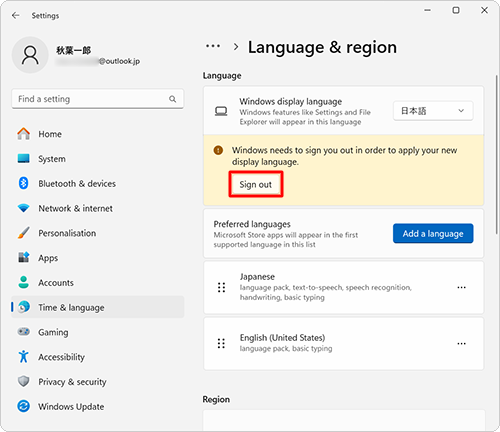The width and height of the screenshot is (500, 432).
Task: Click the search magnifier icon
Action: coord(172,99)
